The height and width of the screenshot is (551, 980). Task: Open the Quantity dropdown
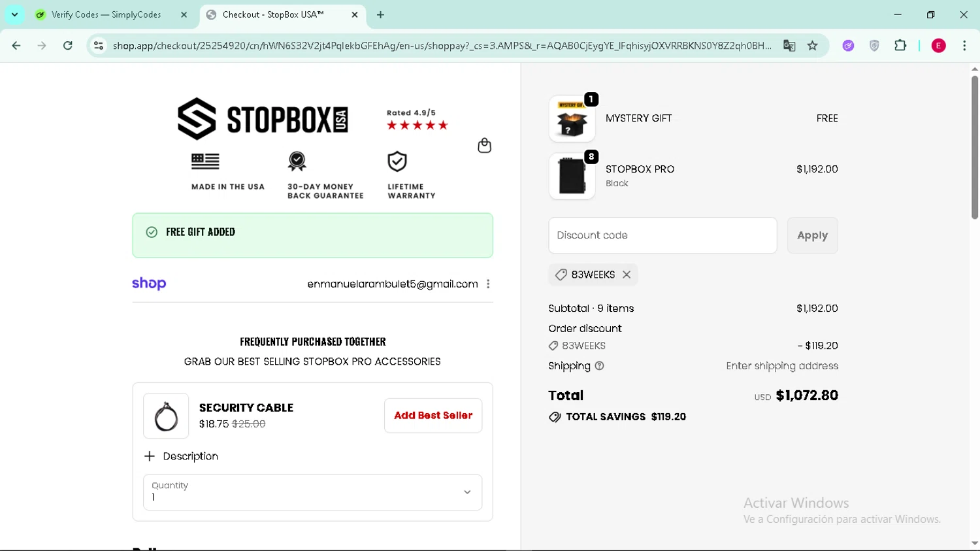[312, 492]
